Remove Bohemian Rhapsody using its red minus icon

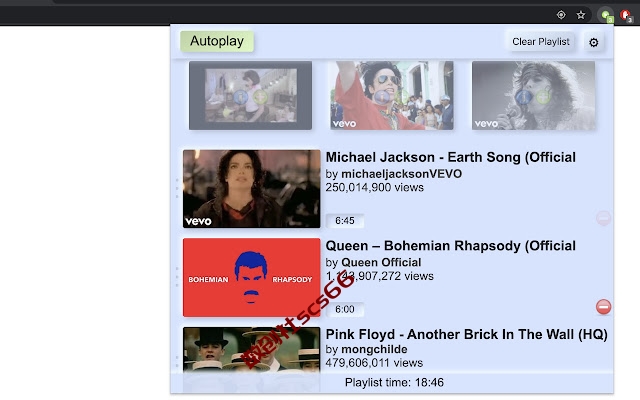(x=603, y=307)
